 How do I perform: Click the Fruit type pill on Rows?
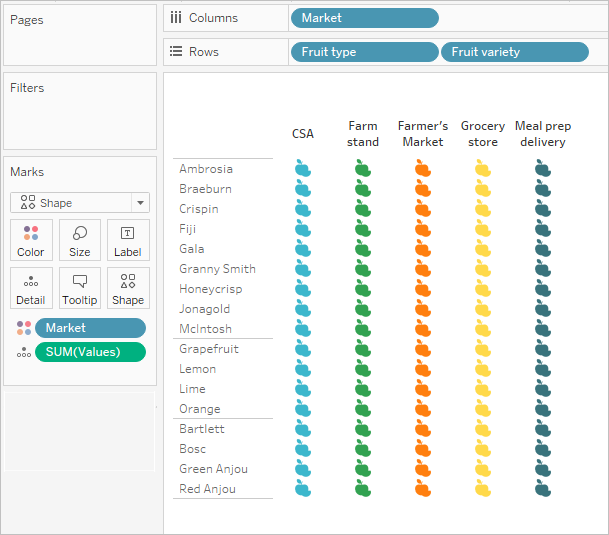[365, 52]
